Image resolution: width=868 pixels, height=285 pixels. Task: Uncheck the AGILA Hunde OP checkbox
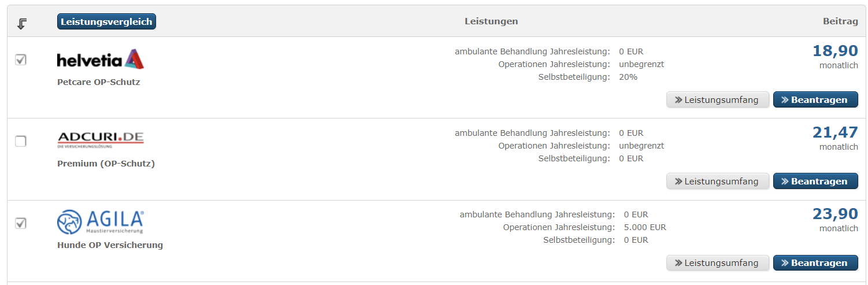[x=21, y=223]
